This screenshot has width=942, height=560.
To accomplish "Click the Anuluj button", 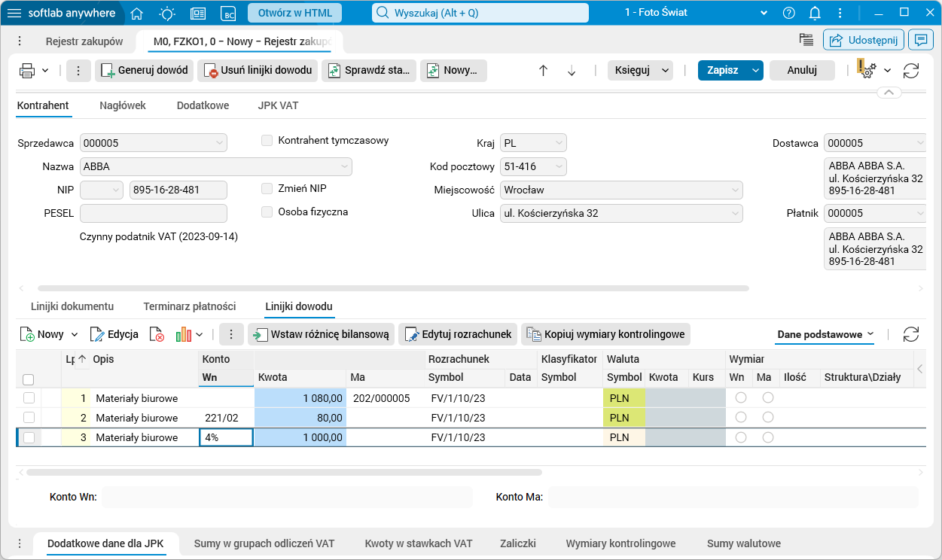I will coord(802,70).
